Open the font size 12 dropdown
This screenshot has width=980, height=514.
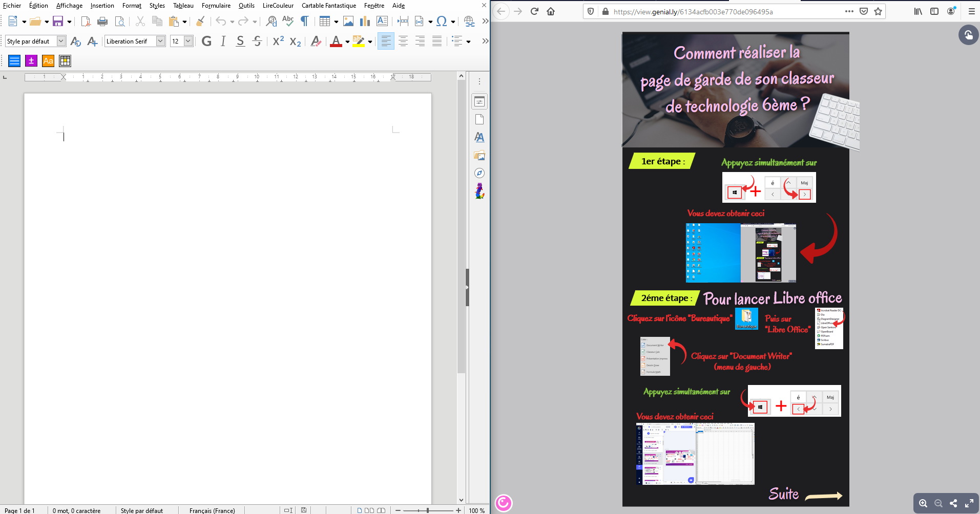click(x=188, y=41)
